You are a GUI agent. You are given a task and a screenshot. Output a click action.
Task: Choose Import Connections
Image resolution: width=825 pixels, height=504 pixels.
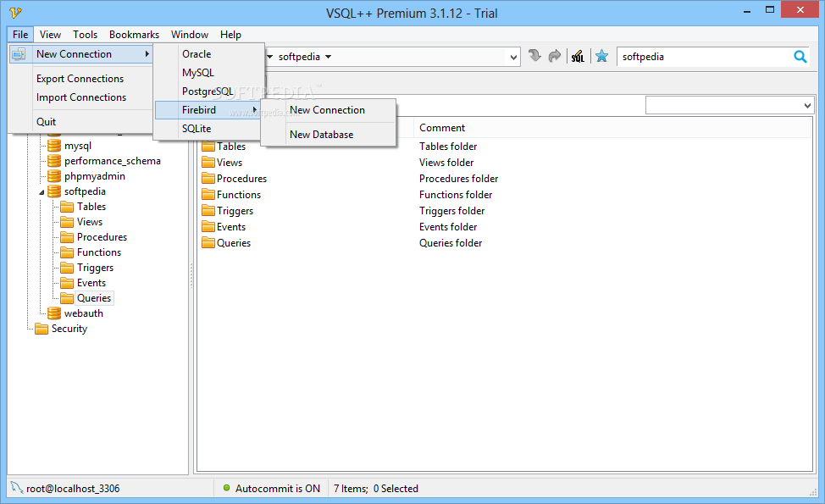(x=81, y=97)
